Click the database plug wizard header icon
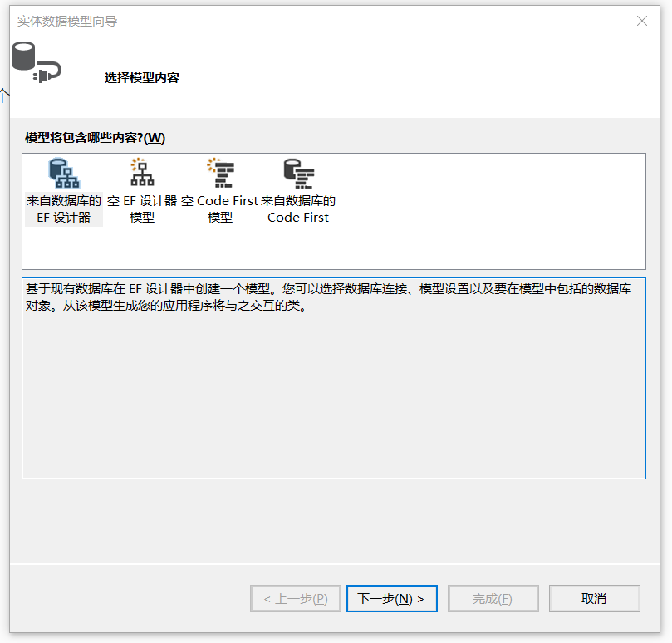672x643 pixels. [x=37, y=62]
